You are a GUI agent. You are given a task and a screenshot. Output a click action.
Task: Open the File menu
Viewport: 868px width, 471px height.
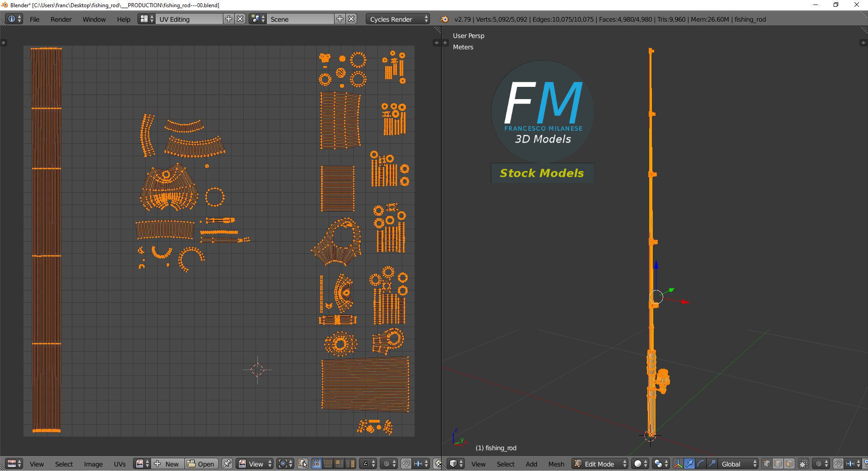click(x=34, y=19)
